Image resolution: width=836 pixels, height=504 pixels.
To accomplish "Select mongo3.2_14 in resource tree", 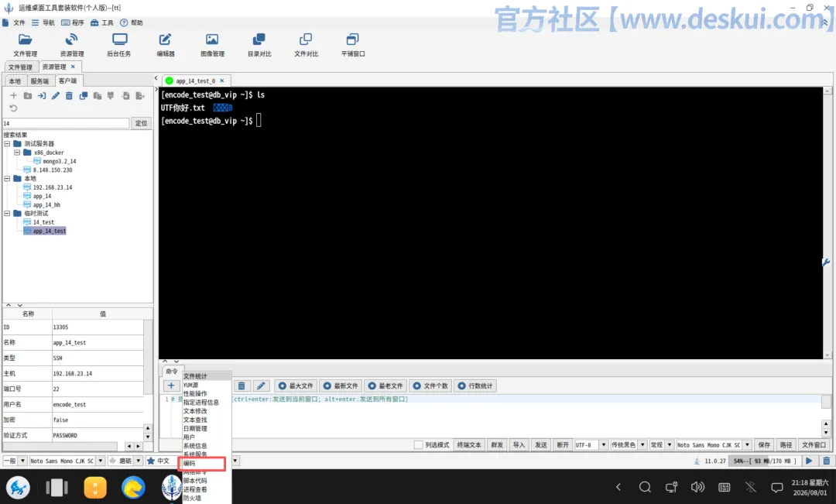I will pos(59,161).
